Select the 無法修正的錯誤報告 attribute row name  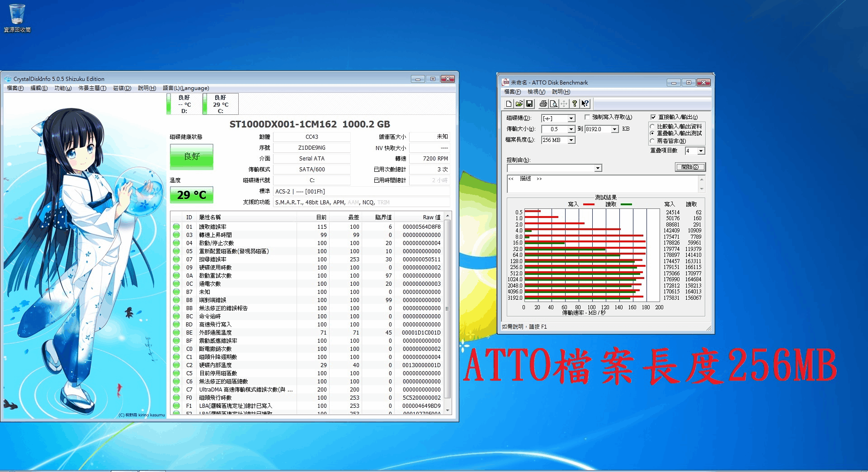(223, 308)
